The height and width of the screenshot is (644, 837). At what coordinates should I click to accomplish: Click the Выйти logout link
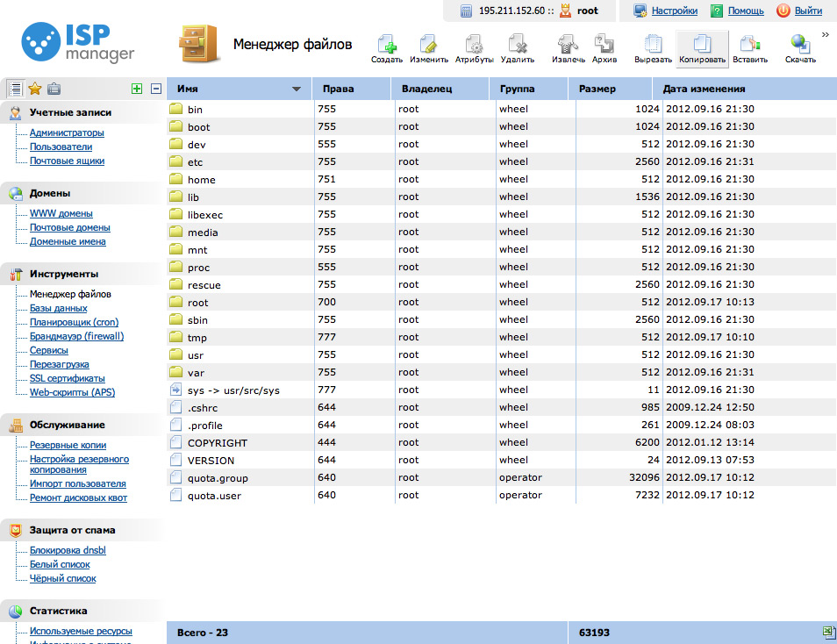(x=808, y=11)
